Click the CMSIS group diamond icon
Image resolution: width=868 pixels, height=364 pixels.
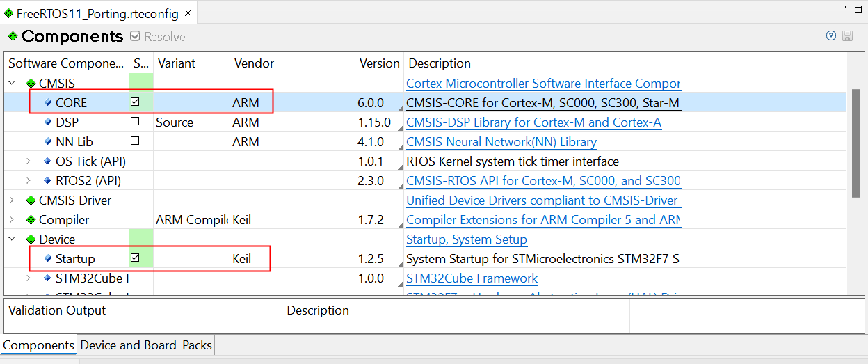pos(31,84)
